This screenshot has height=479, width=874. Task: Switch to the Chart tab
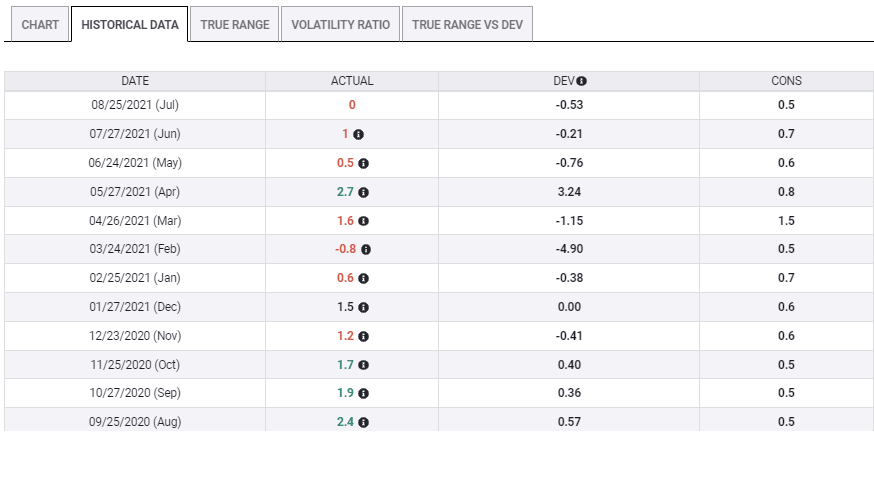[x=40, y=24]
